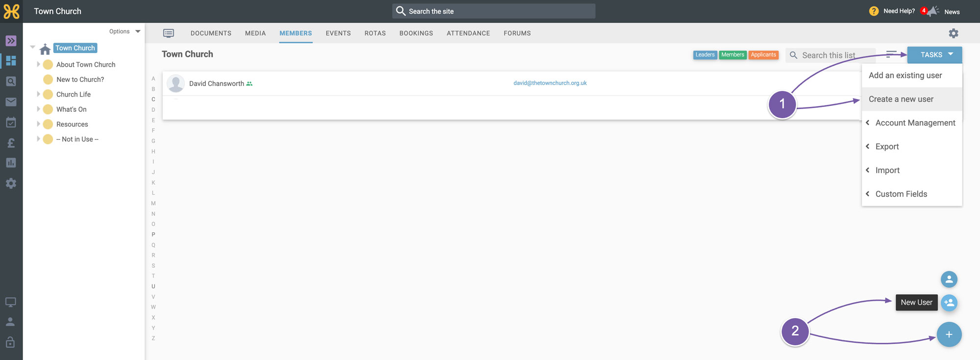This screenshot has width=980, height=360.
Task: Expand the Import submenu
Action: (912, 170)
